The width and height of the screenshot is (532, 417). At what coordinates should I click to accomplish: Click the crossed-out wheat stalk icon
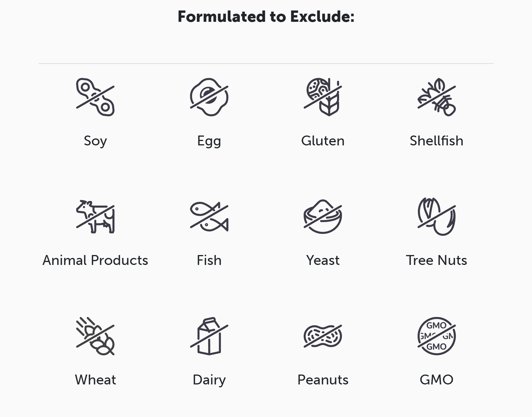[95, 336]
